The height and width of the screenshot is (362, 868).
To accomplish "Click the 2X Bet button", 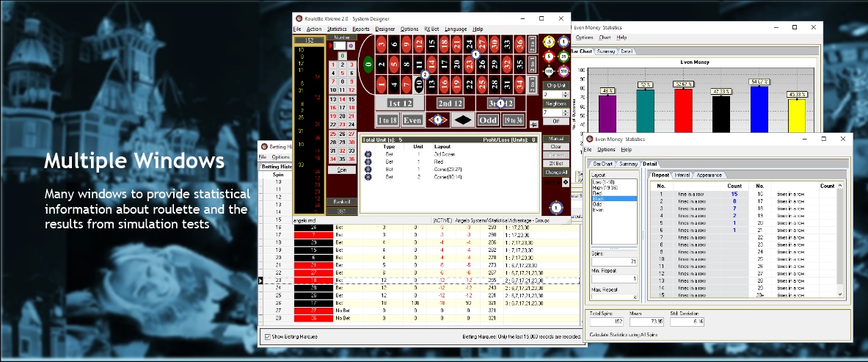I will pos(555,164).
